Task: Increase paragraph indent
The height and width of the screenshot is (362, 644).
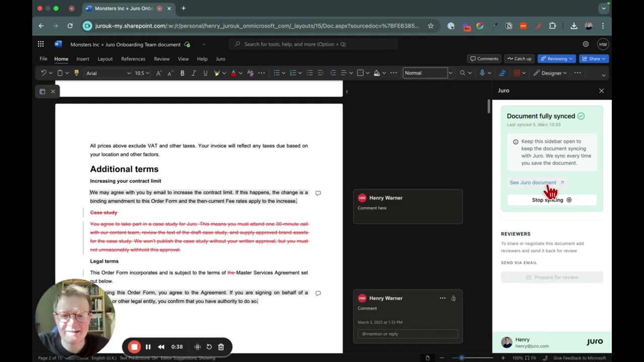Action: 333,73
